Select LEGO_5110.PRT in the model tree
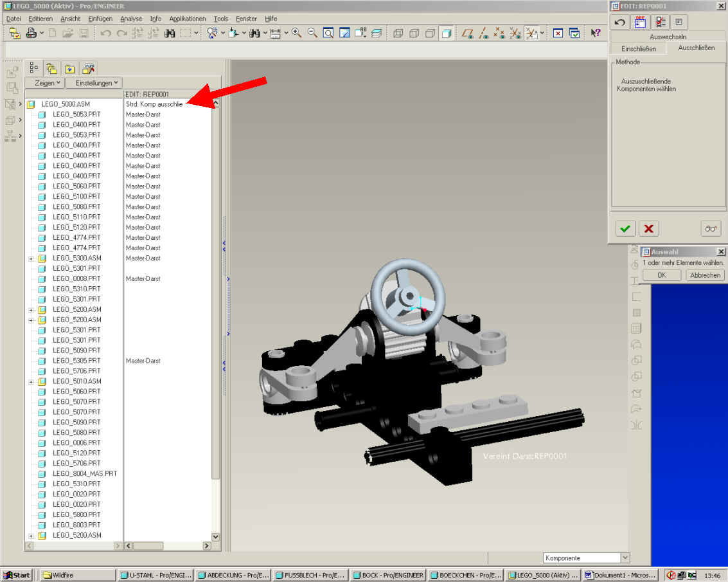The image size is (728, 582). point(76,217)
